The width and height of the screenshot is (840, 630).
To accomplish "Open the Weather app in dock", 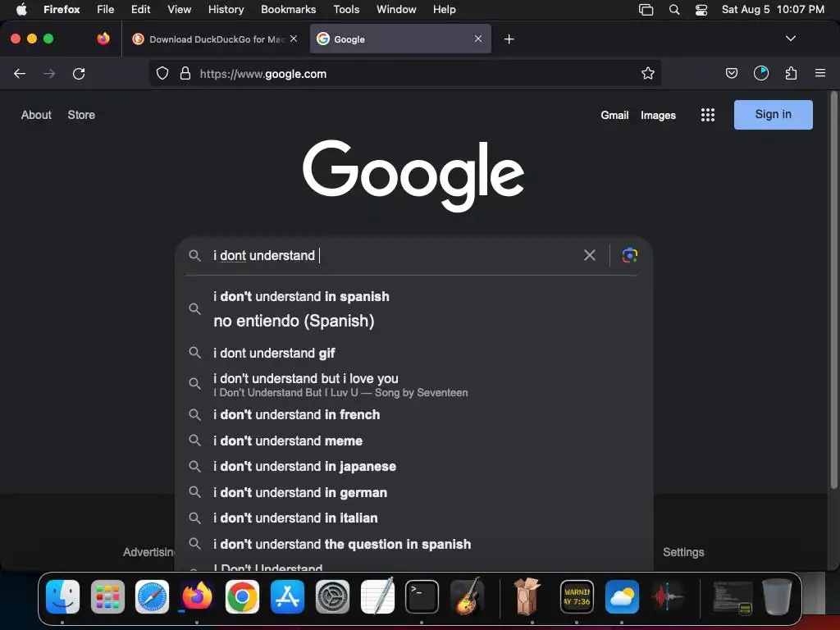I will click(622, 597).
